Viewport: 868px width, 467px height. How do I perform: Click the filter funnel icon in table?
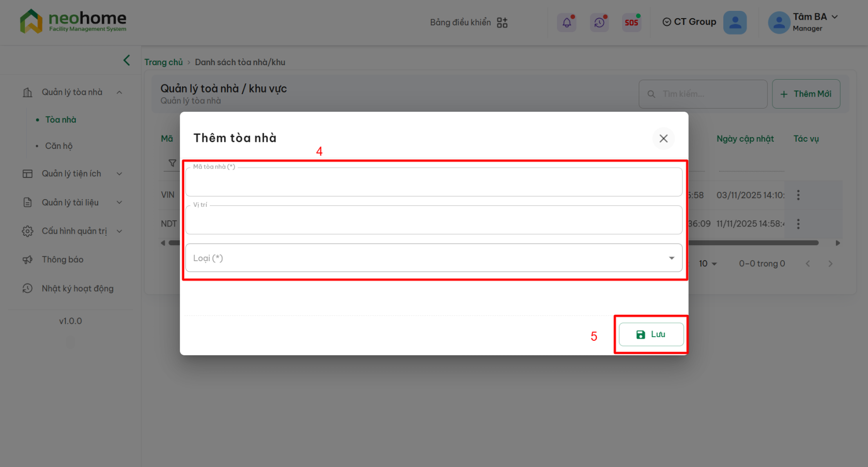pos(173,163)
